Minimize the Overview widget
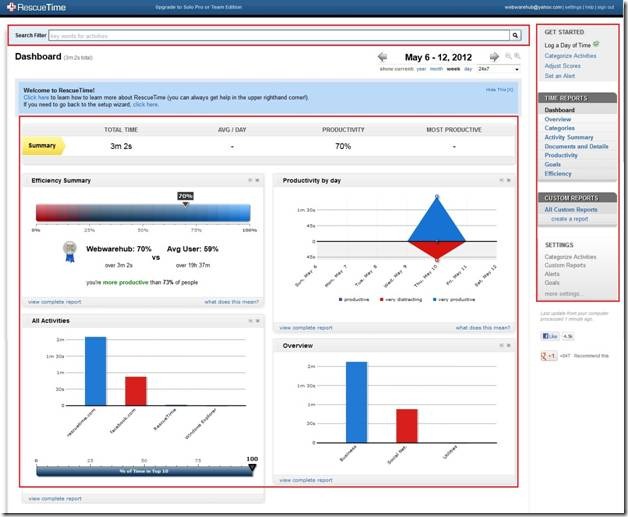This screenshot has height=517, width=628. 501,345
